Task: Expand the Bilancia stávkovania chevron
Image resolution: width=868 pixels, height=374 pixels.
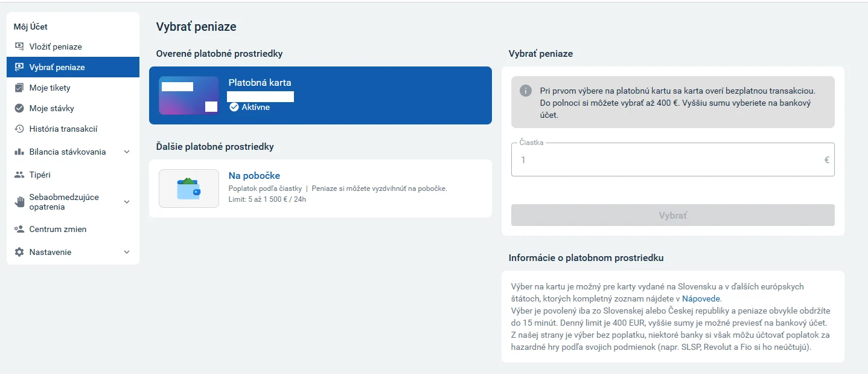Action: [127, 152]
